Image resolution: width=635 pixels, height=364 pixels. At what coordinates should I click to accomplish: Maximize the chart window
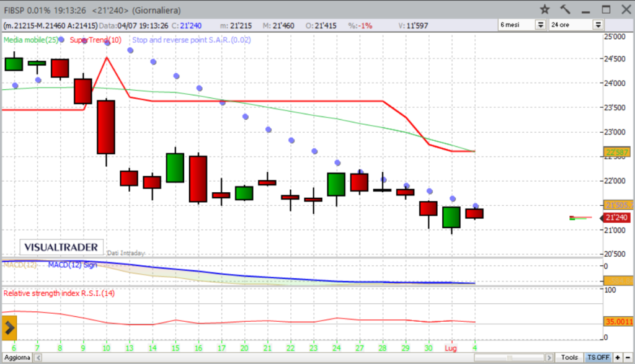[606, 9]
